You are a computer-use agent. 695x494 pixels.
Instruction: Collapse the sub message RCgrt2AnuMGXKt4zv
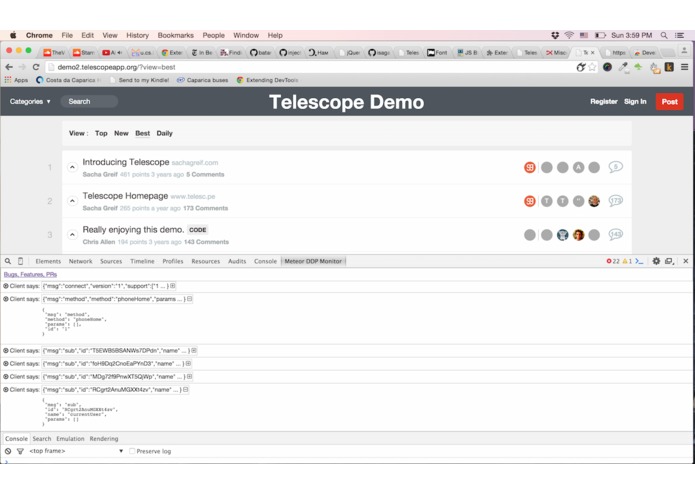pos(185,389)
